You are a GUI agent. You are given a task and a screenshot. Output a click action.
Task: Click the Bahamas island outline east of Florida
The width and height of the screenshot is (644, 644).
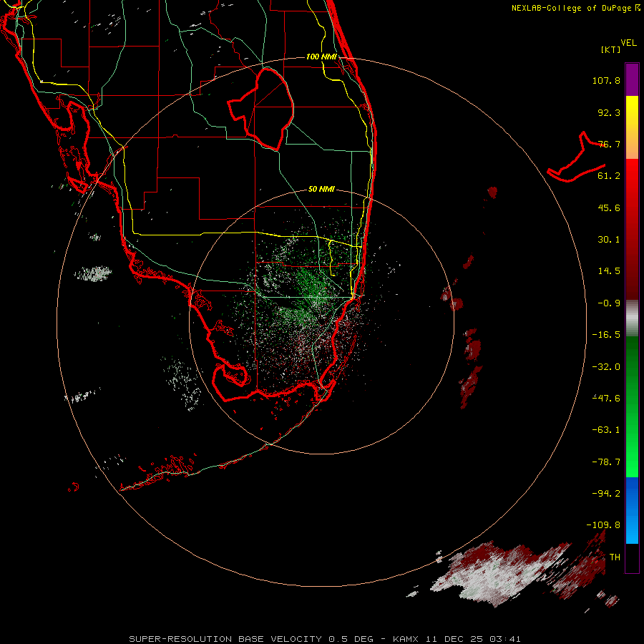(577, 158)
